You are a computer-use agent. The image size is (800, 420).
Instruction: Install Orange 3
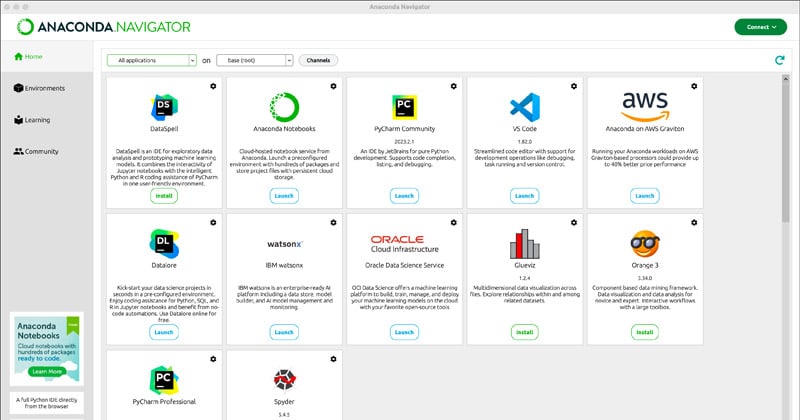645,332
